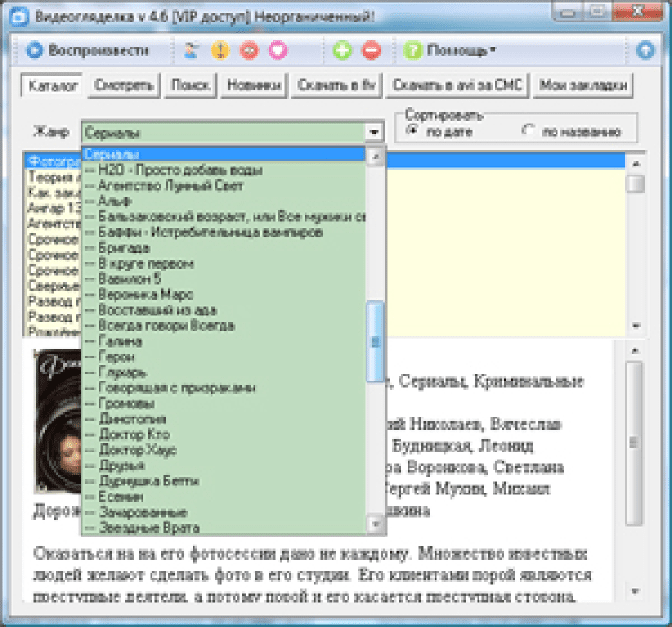
Task: Choose В круге первом
Action: [x=223, y=263]
